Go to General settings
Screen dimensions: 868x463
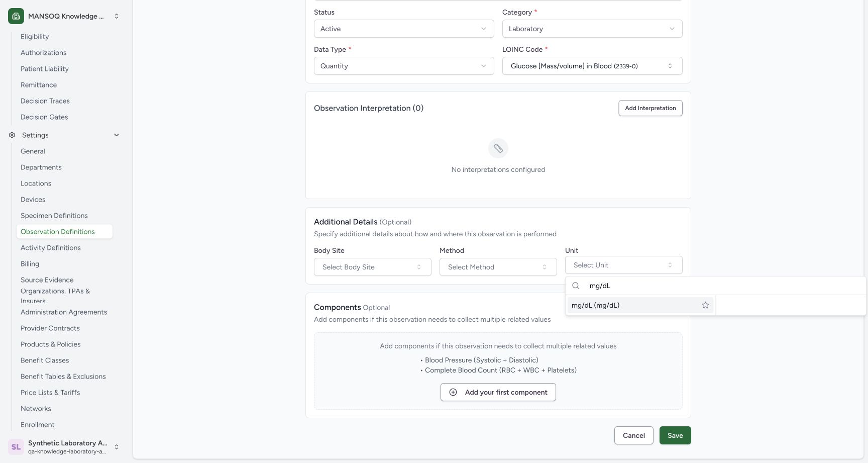point(33,151)
